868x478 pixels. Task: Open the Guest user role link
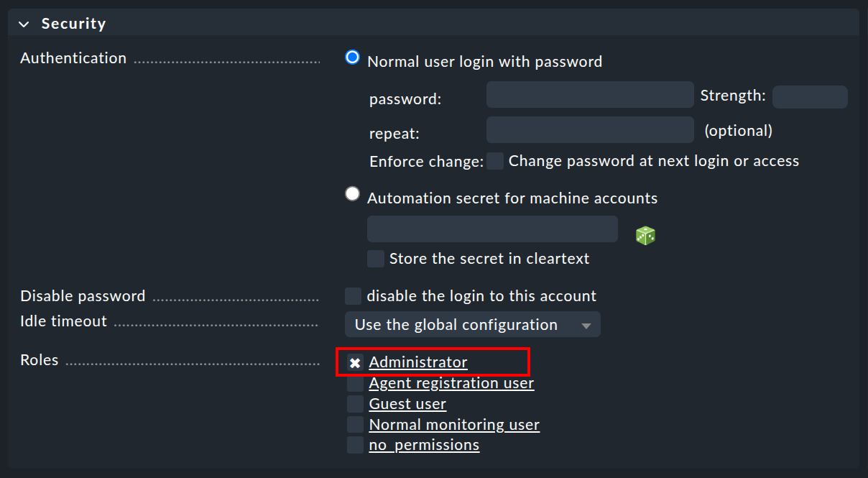(x=407, y=403)
